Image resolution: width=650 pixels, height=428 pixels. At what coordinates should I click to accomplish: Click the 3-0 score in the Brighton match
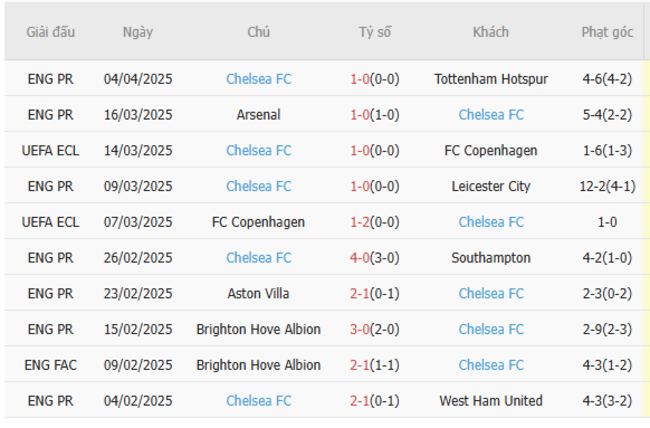pos(360,330)
